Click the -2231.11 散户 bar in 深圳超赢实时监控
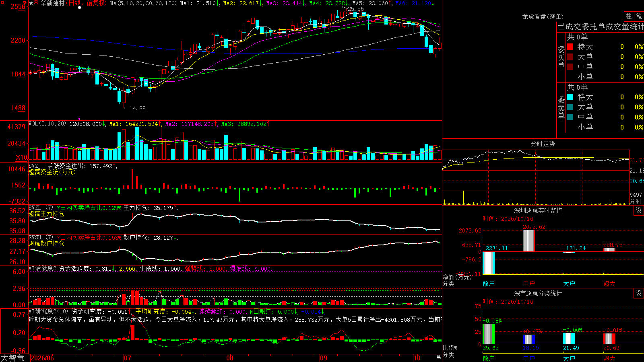This screenshot has height=362, width=644. pyautogui.click(x=489, y=263)
